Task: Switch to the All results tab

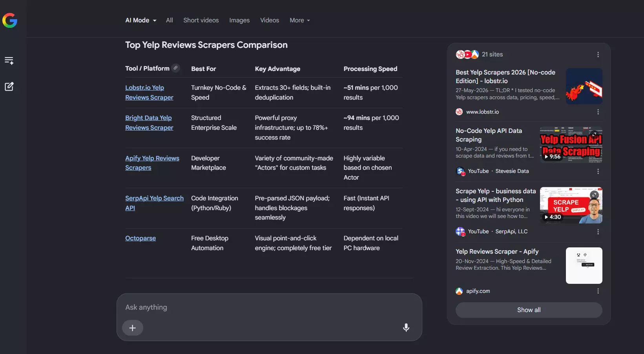Action: click(x=170, y=20)
